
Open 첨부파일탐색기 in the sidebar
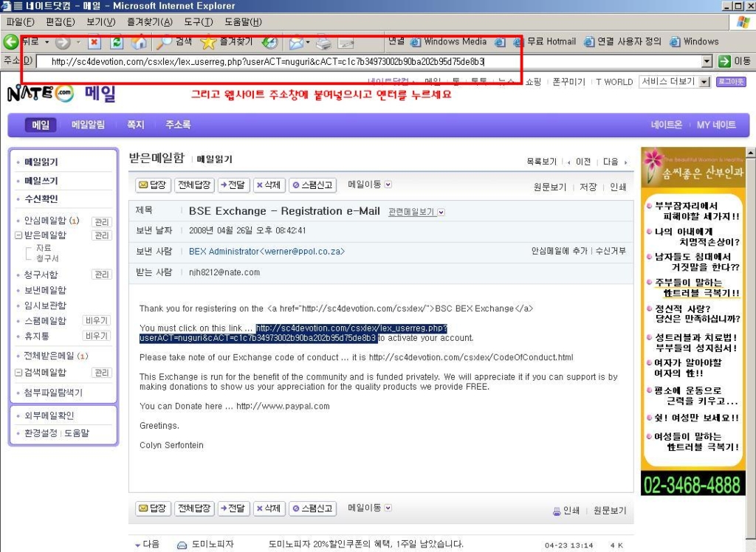click(x=53, y=393)
